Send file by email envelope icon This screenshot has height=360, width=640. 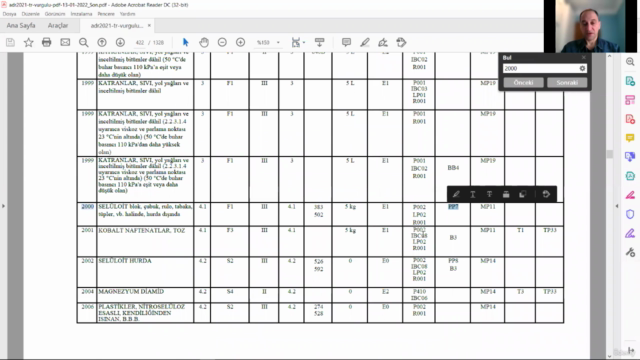tap(65, 42)
